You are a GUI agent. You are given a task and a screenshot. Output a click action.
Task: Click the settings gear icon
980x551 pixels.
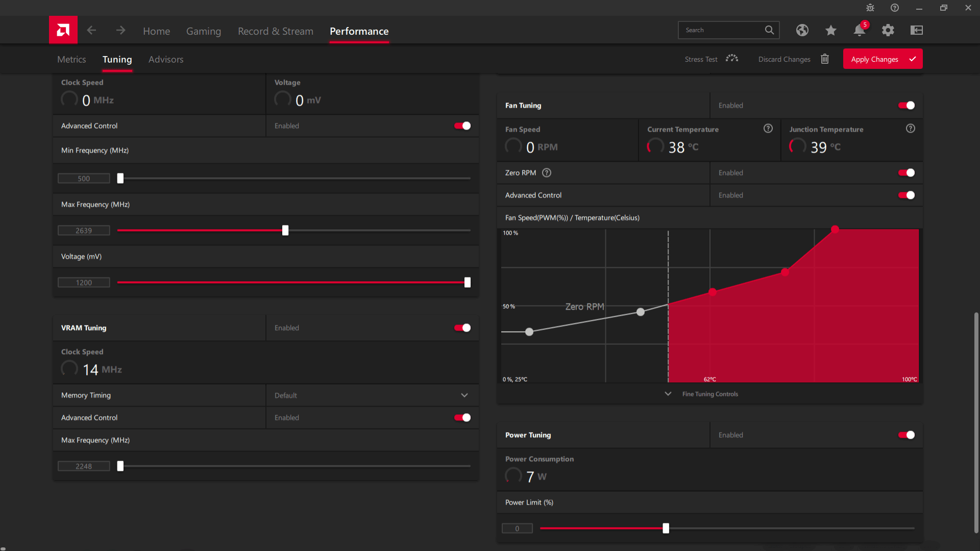click(889, 30)
